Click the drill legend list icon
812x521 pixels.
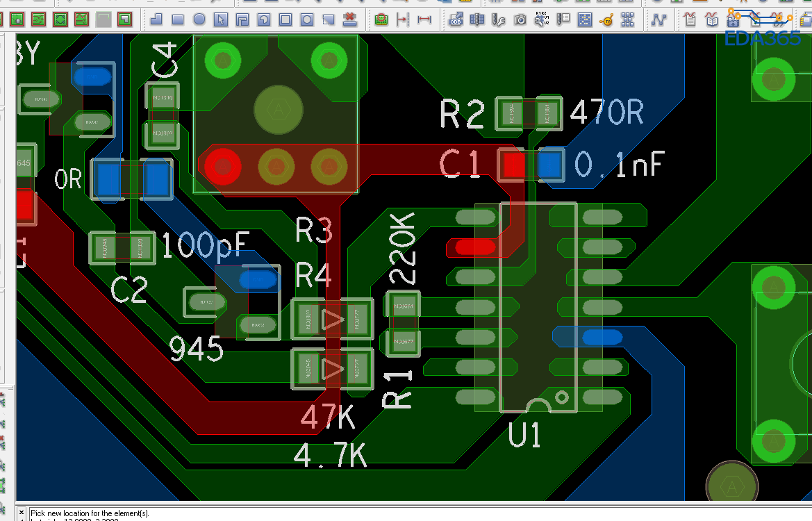(x=563, y=19)
